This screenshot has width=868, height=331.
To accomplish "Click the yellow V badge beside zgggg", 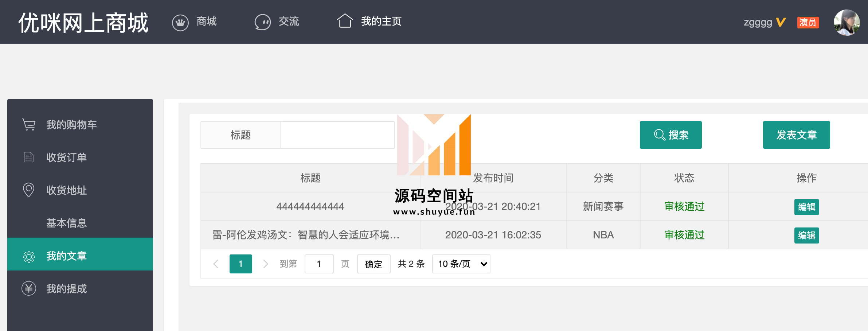I will coord(781,23).
